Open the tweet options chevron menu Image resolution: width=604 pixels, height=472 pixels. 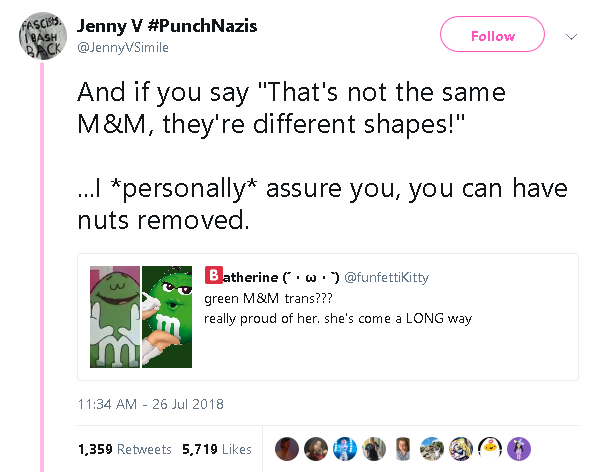click(x=572, y=36)
